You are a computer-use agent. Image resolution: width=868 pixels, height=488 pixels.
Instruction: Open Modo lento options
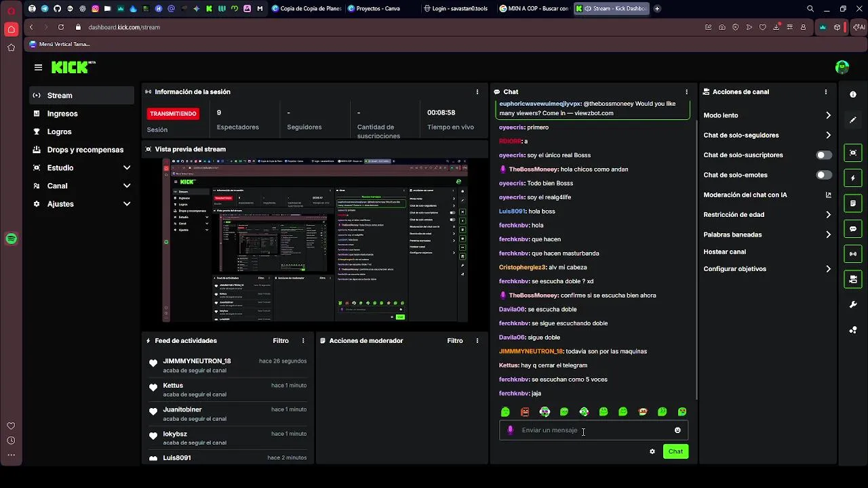(x=767, y=115)
